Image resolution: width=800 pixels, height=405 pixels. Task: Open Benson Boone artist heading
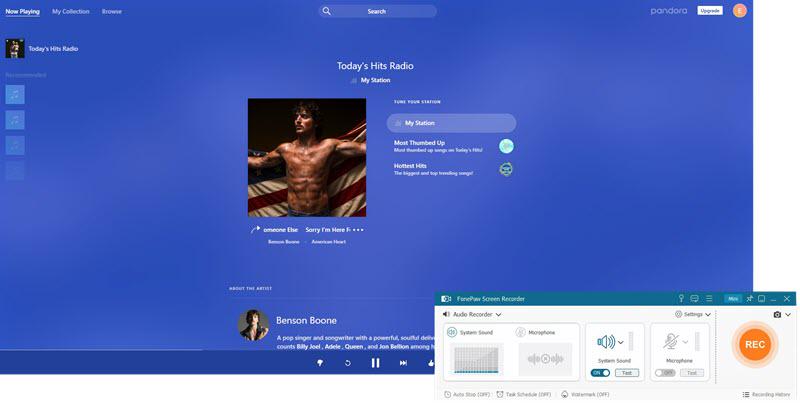pos(306,320)
